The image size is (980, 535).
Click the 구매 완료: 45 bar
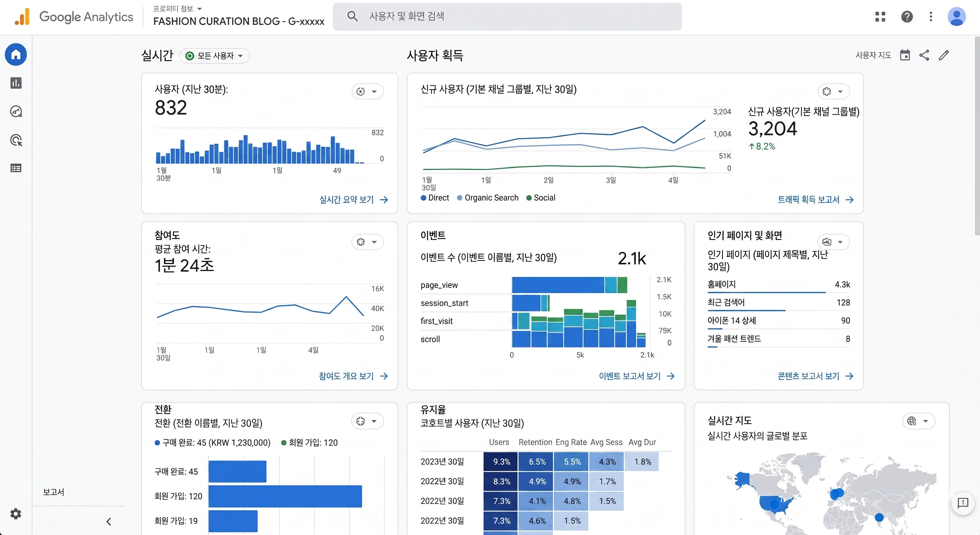(238, 472)
